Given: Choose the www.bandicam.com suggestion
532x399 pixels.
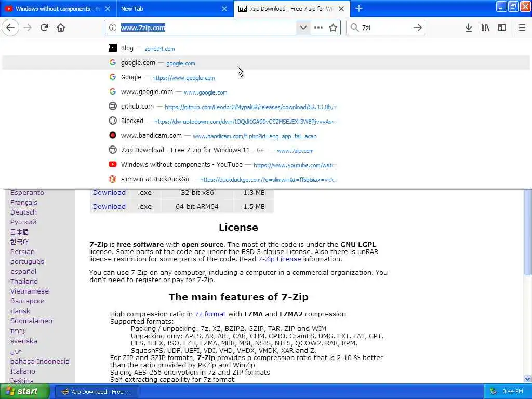Looking at the screenshot, I should tap(266, 136).
